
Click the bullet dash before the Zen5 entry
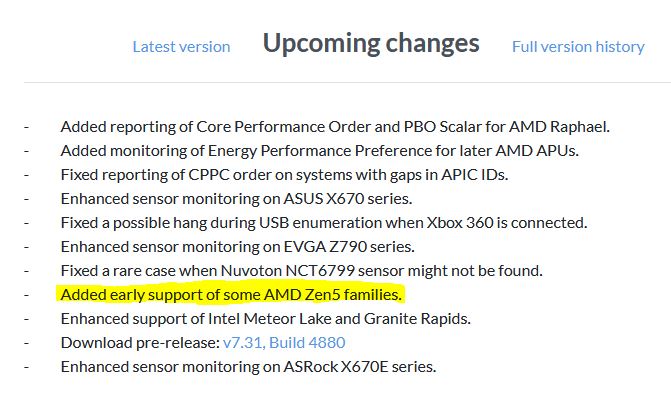pyautogui.click(x=27, y=295)
